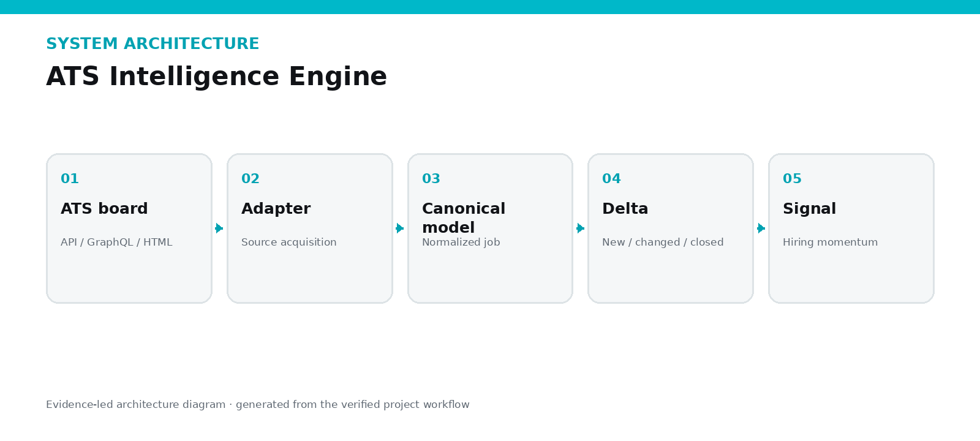Click the Source acquisition description

[x=289, y=243]
